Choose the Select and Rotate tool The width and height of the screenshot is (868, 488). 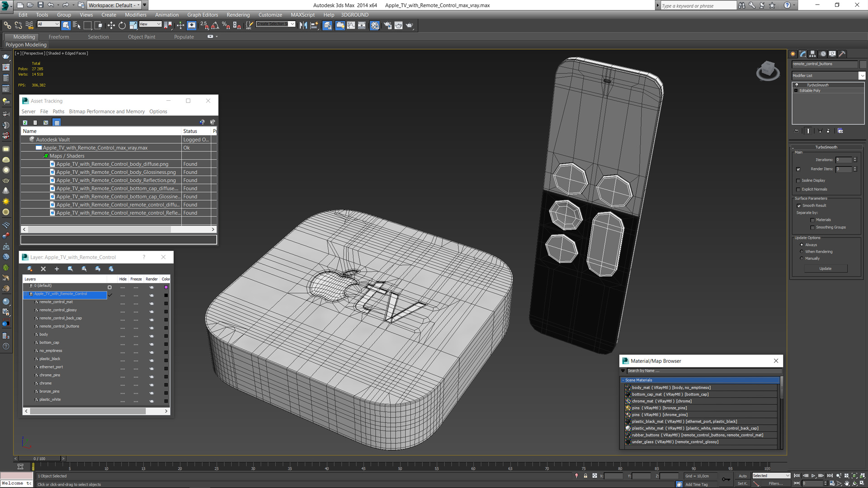122,25
